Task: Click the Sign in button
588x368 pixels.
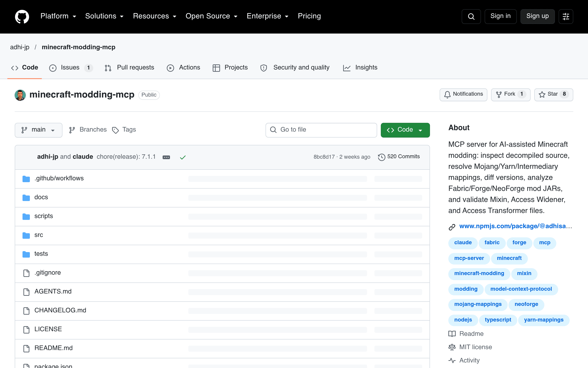Action: 500,17
